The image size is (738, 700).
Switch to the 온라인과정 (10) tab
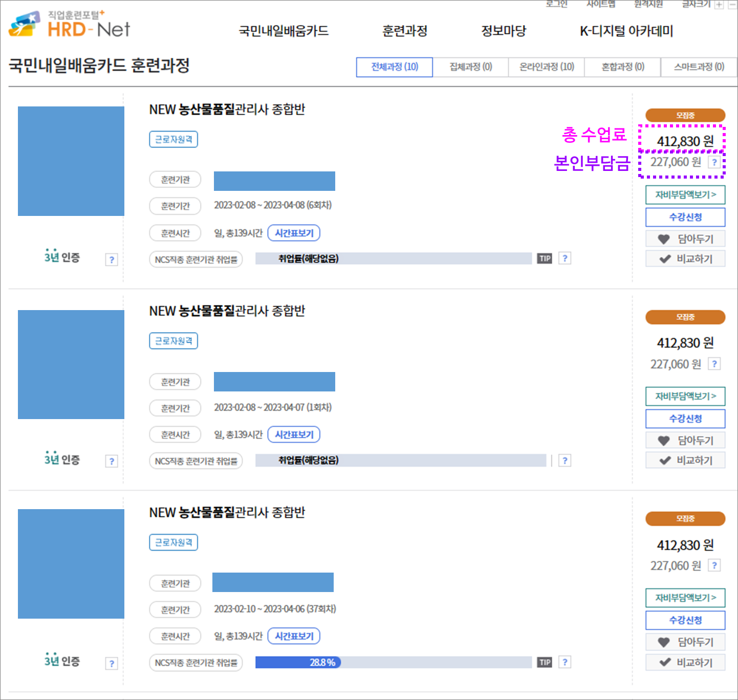click(546, 67)
